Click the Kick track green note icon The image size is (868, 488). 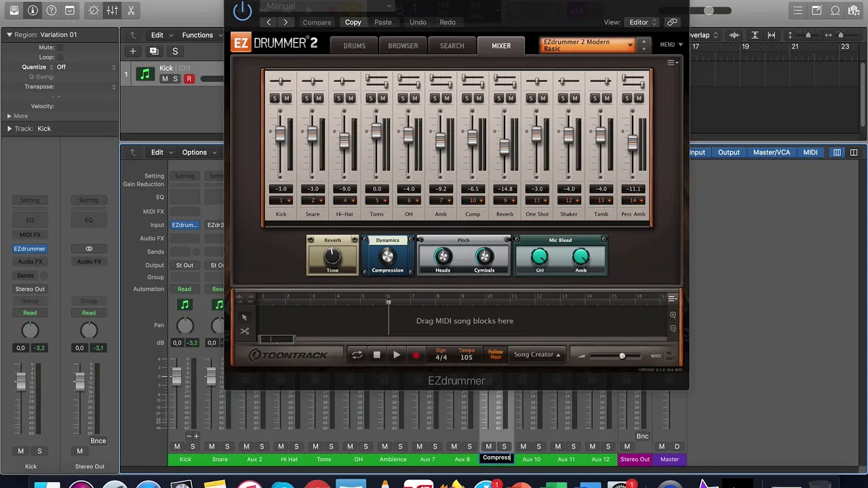click(x=144, y=74)
